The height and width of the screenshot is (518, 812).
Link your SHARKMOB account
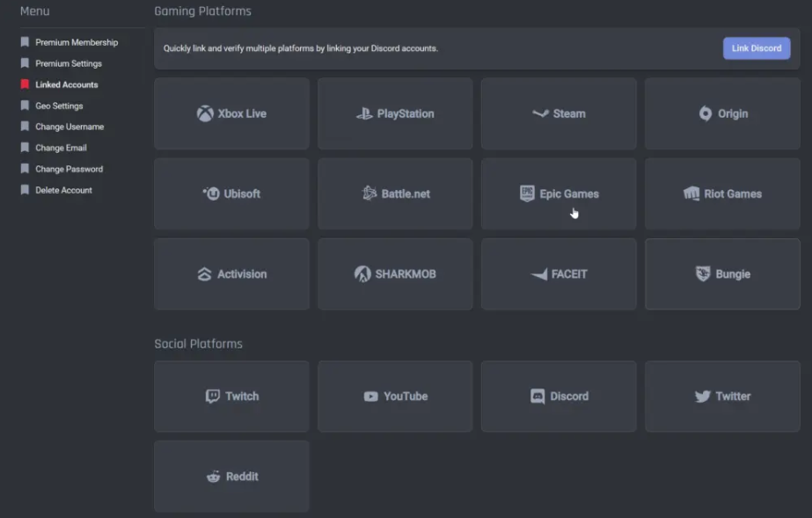pos(395,274)
